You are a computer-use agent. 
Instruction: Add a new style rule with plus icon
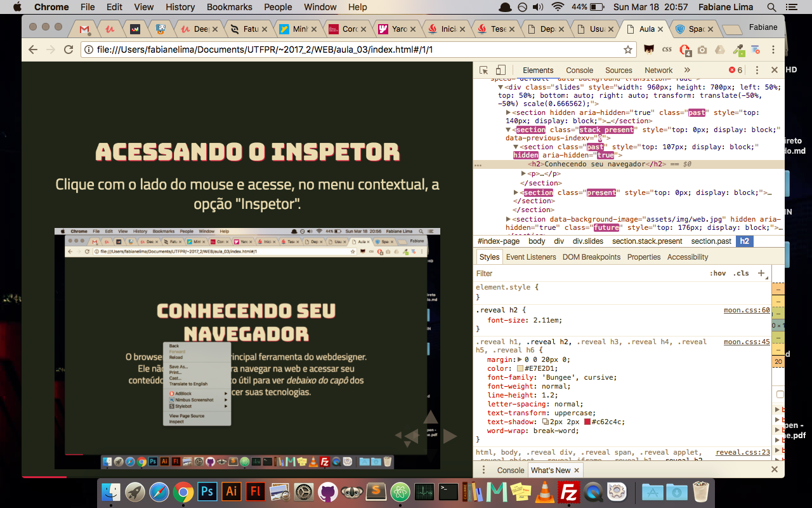pos(761,273)
